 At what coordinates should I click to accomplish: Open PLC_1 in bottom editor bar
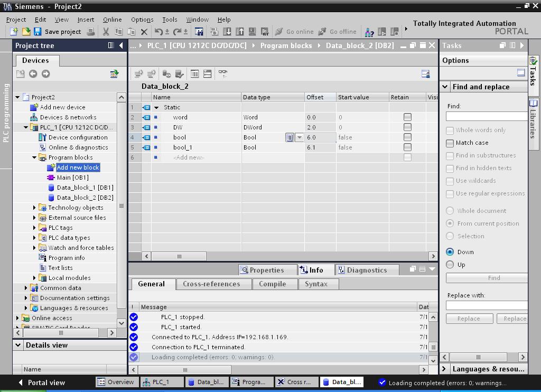click(161, 382)
